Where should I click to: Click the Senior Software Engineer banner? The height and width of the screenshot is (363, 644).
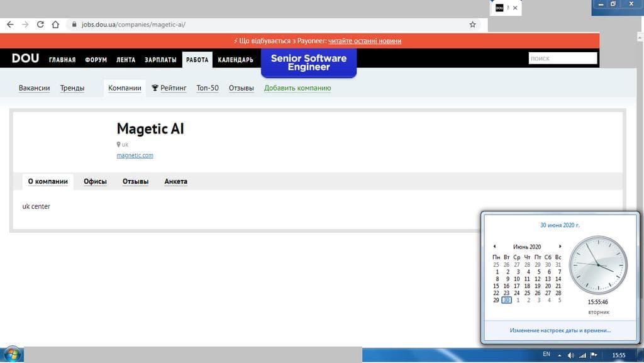(x=309, y=63)
